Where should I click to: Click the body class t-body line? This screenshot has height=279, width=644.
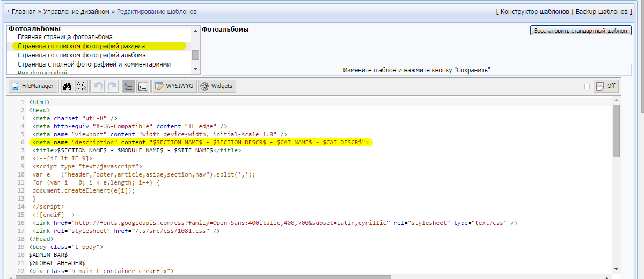[x=65, y=247]
